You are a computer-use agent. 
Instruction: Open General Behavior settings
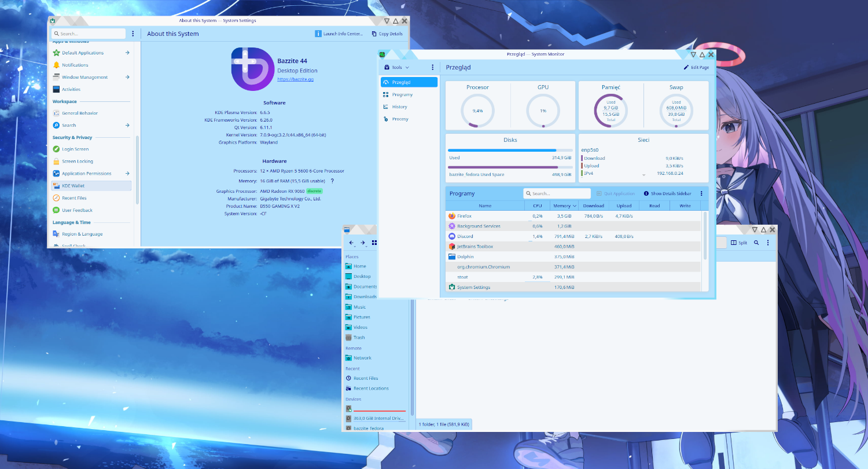point(92,113)
